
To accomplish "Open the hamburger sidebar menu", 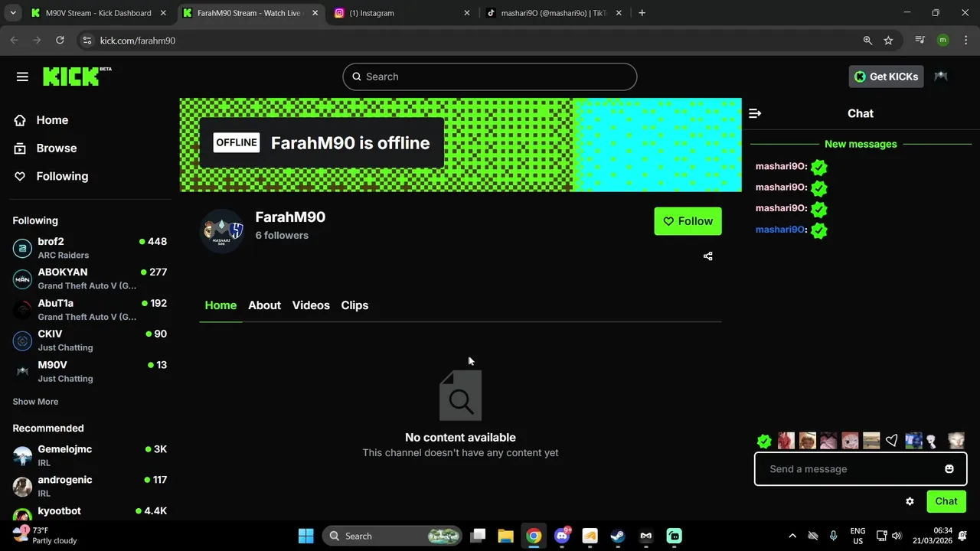I will tap(22, 77).
